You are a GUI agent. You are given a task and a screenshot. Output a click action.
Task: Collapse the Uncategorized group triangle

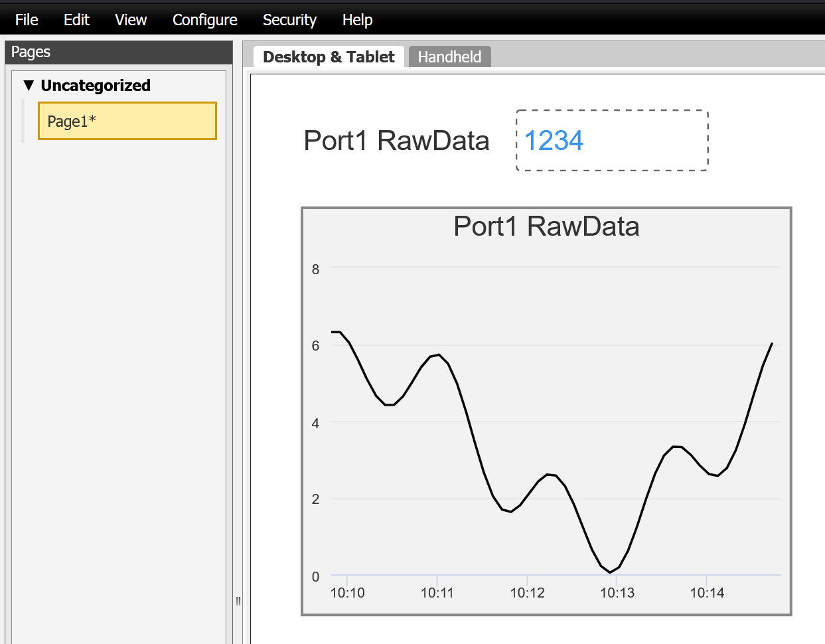click(x=29, y=85)
